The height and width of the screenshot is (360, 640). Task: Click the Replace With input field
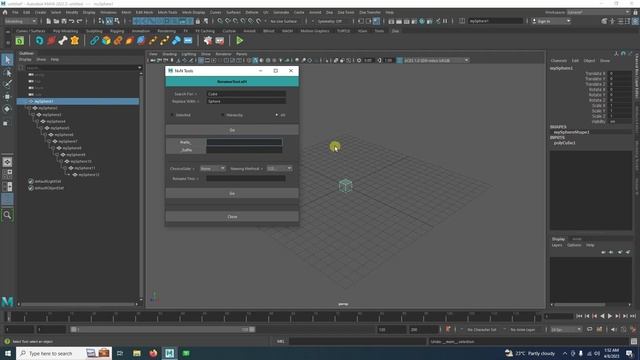(246, 101)
